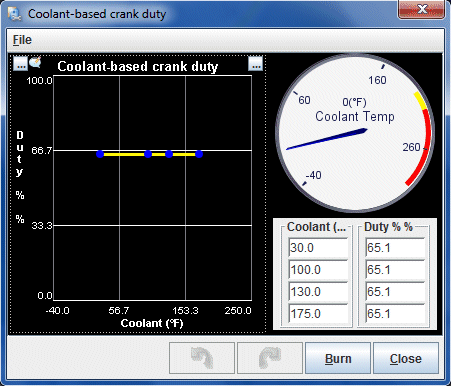451x386 pixels.
Task: Click the window icon in the title bar
Action: point(14,14)
